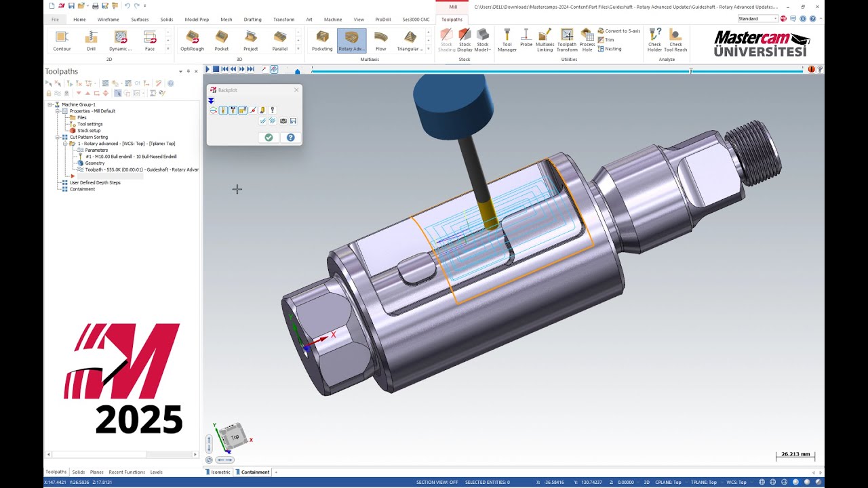Image resolution: width=868 pixels, height=488 pixels.
Task: Expand the 3D toolpath gallery
Action: [x=298, y=49]
